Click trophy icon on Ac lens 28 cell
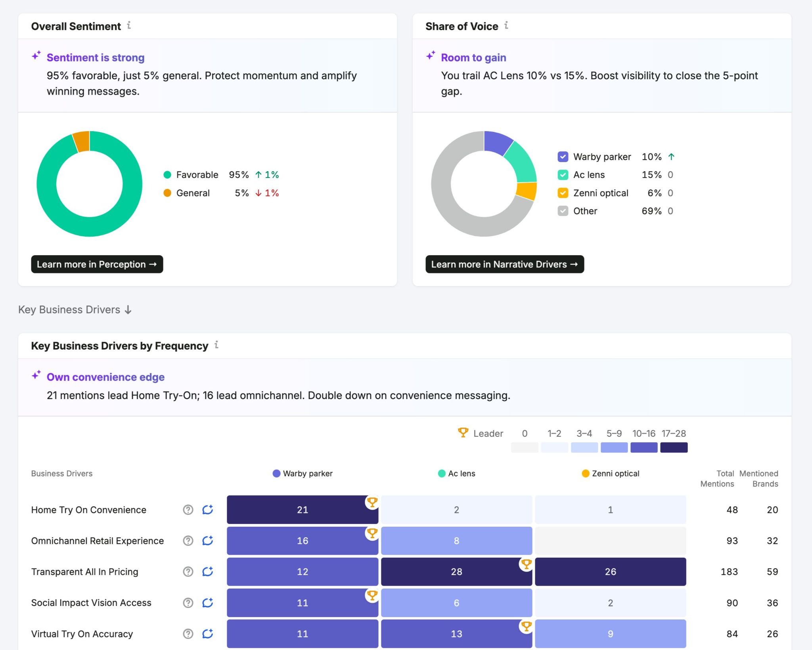The width and height of the screenshot is (812, 650). pyautogui.click(x=526, y=564)
